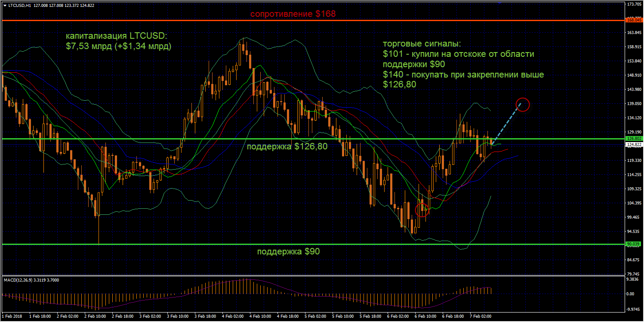Select the 'сопротивление $168' text label
644x322 pixels.
point(293,14)
